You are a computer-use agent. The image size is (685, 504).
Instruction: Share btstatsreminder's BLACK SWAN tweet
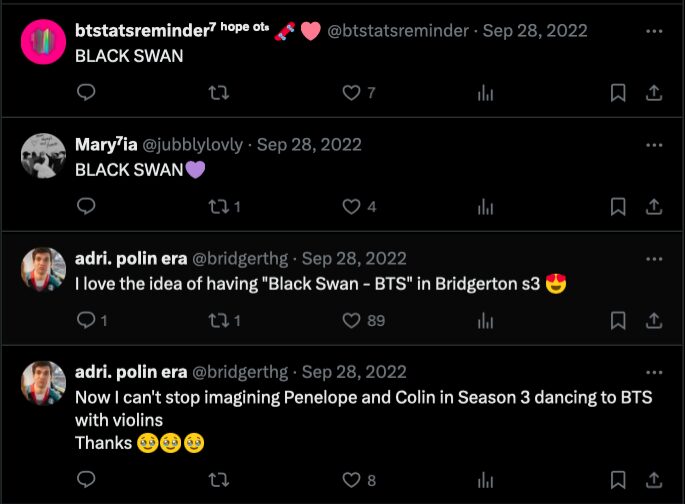(654, 93)
